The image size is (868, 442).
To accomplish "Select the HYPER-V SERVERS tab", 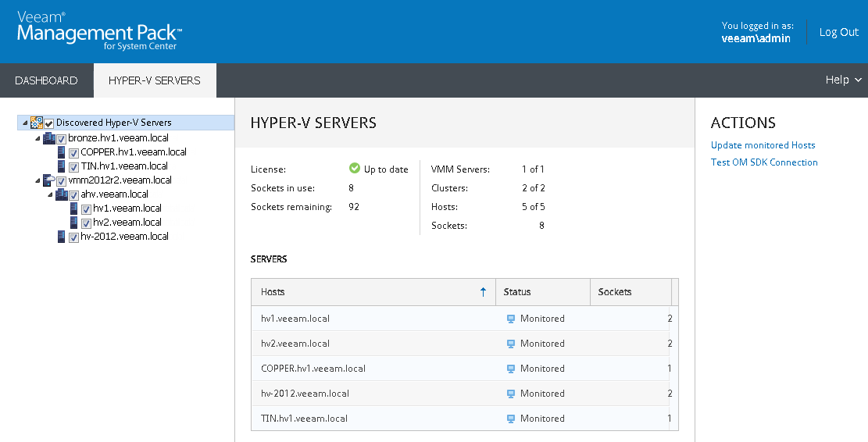I will (x=155, y=80).
